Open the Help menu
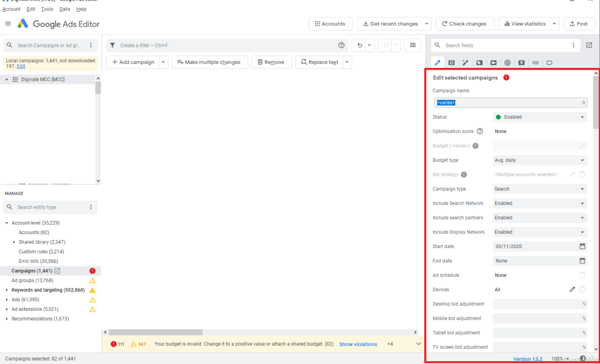The height and width of the screenshot is (364, 600). click(81, 9)
